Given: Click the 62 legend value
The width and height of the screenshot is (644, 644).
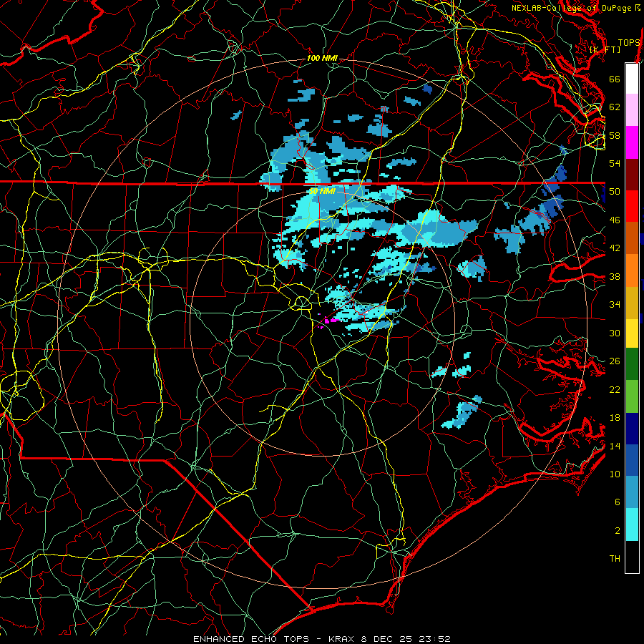Looking at the screenshot, I should coord(615,107).
